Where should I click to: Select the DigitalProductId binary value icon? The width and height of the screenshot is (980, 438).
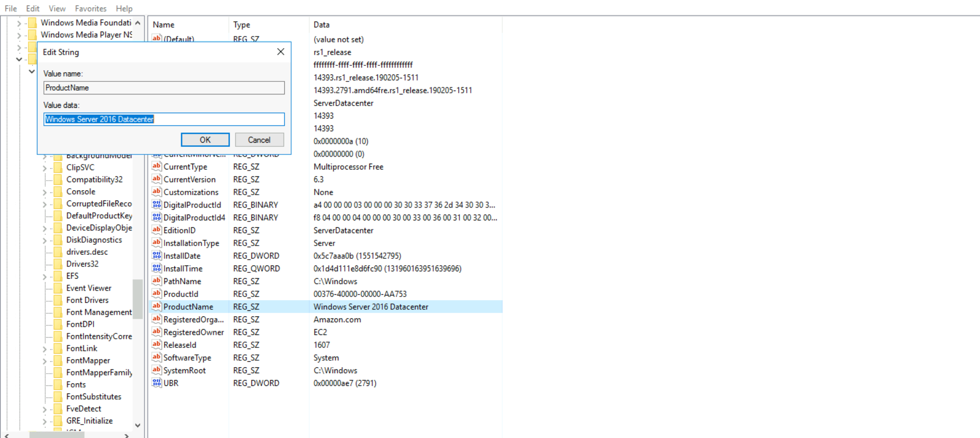pos(157,205)
